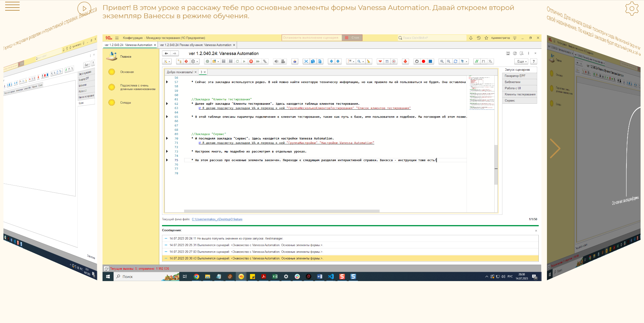Click the video camera recording icon
Image resolution: width=644 pixels, height=323 pixels.
[x=283, y=62]
